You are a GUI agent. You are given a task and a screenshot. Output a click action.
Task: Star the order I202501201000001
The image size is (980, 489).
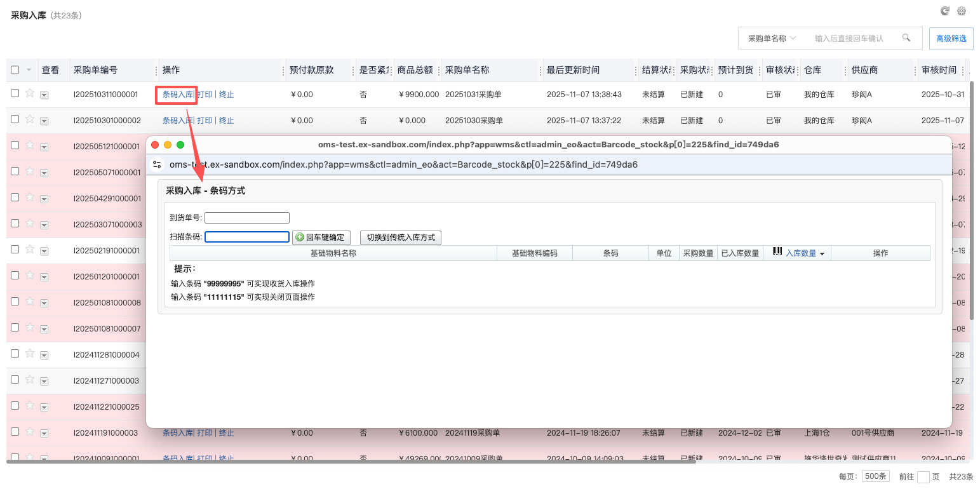[29, 276]
